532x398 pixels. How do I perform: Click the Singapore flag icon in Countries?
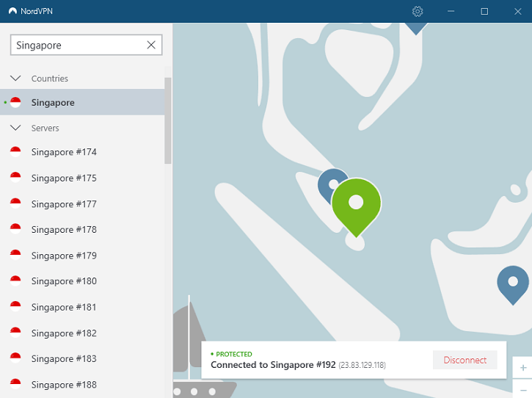click(x=15, y=102)
